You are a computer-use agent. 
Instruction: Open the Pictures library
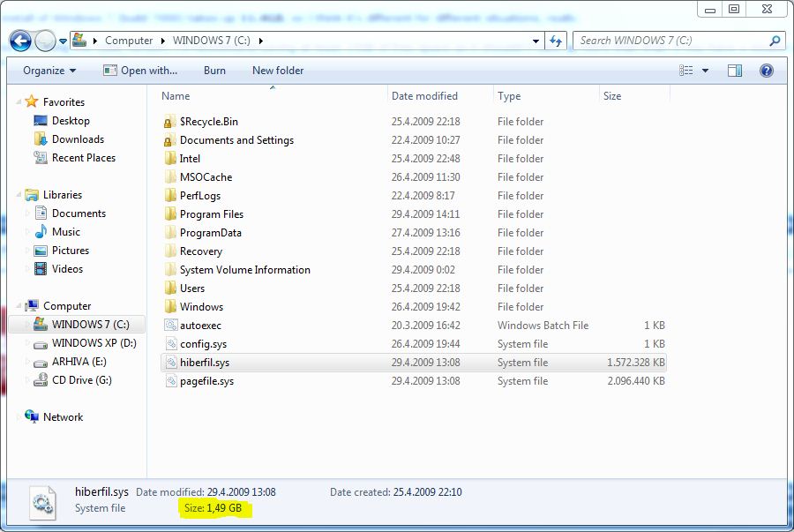coord(71,251)
